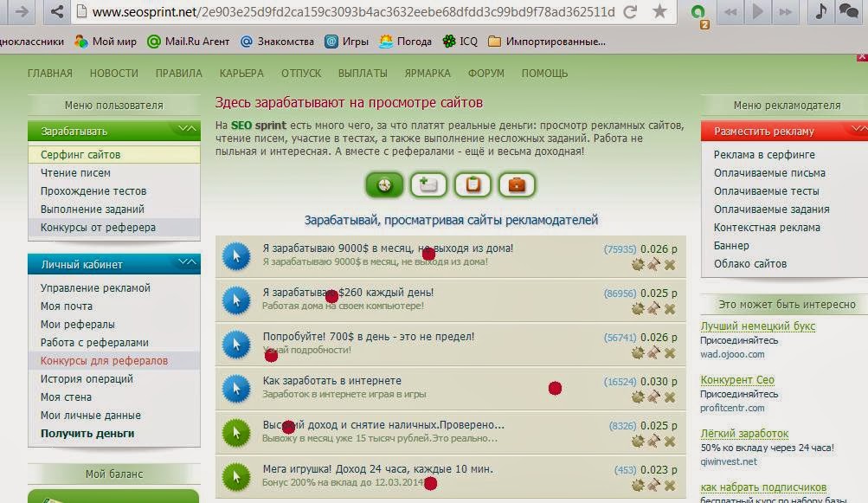Focus the address bar with the seosprint.net URL
868x503 pixels.
pos(353,11)
